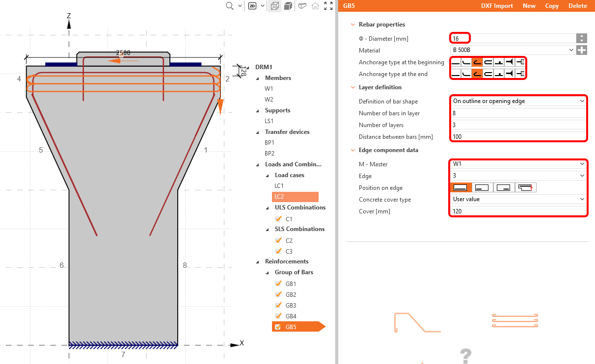
Task: Toggle the C1 ULS combination checkbox
Action: pyautogui.click(x=278, y=219)
